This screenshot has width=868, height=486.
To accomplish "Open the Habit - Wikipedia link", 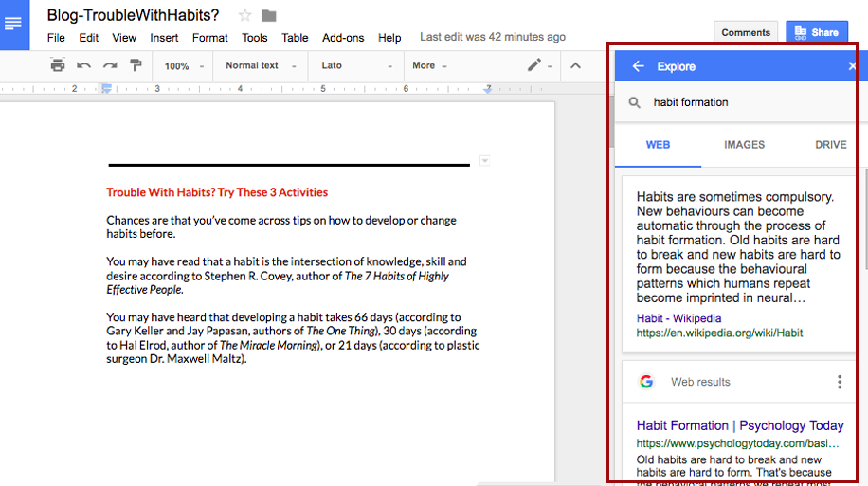I will point(678,318).
